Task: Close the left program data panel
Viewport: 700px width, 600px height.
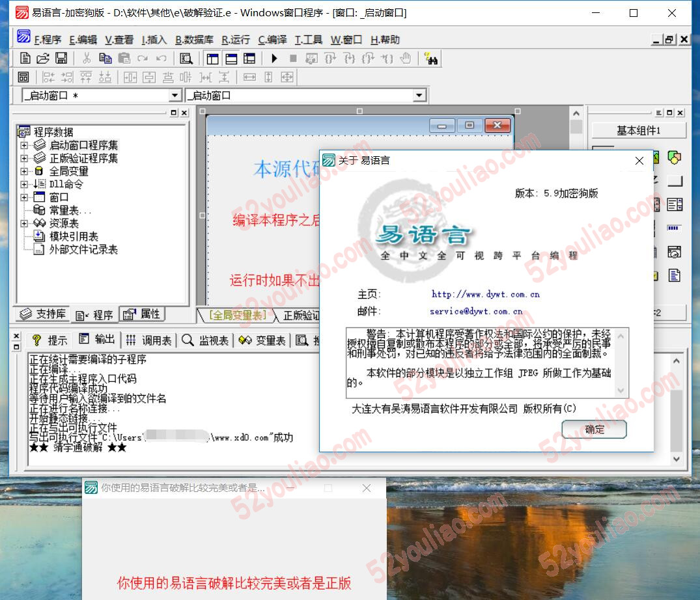Action: click(x=184, y=113)
